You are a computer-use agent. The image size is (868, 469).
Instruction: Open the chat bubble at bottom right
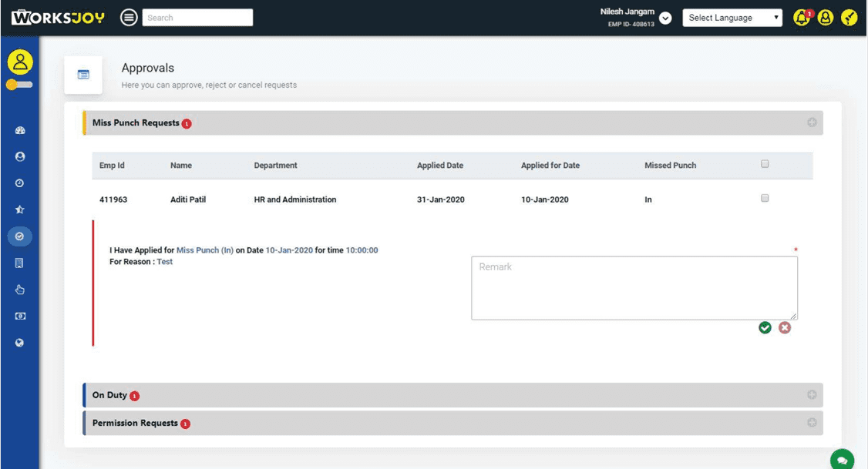pyautogui.click(x=842, y=460)
